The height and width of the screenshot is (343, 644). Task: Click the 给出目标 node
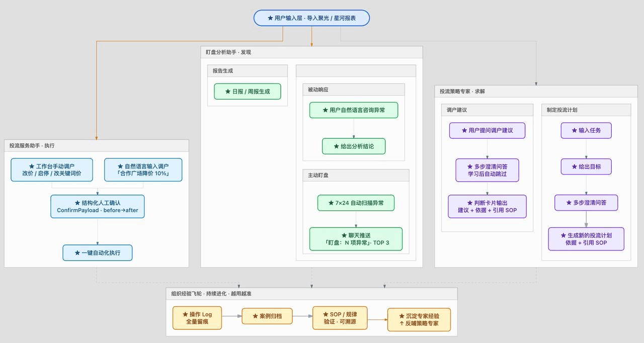click(586, 166)
